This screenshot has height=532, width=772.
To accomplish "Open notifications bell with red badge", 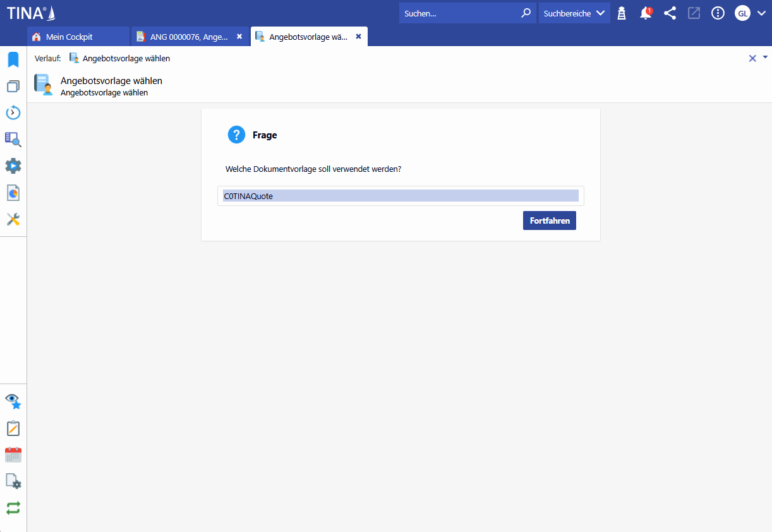I will 646,13.
